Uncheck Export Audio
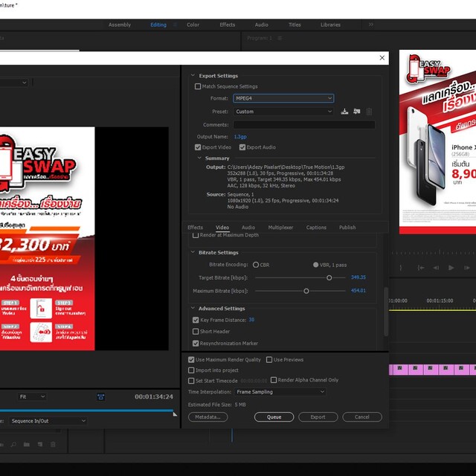This screenshot has height=476, width=476. (x=242, y=147)
